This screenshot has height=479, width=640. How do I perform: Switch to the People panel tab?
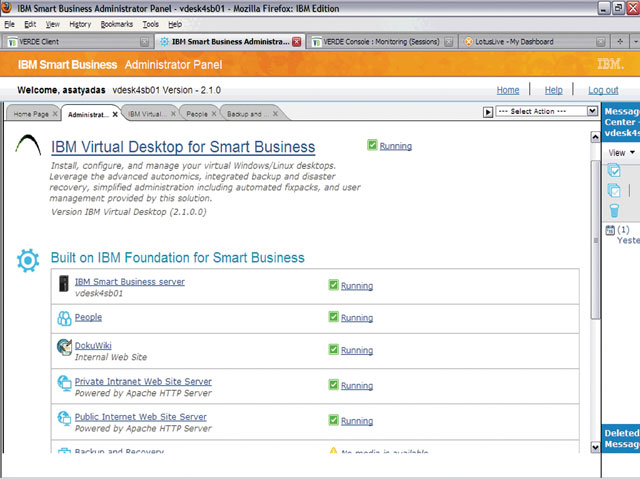click(197, 114)
